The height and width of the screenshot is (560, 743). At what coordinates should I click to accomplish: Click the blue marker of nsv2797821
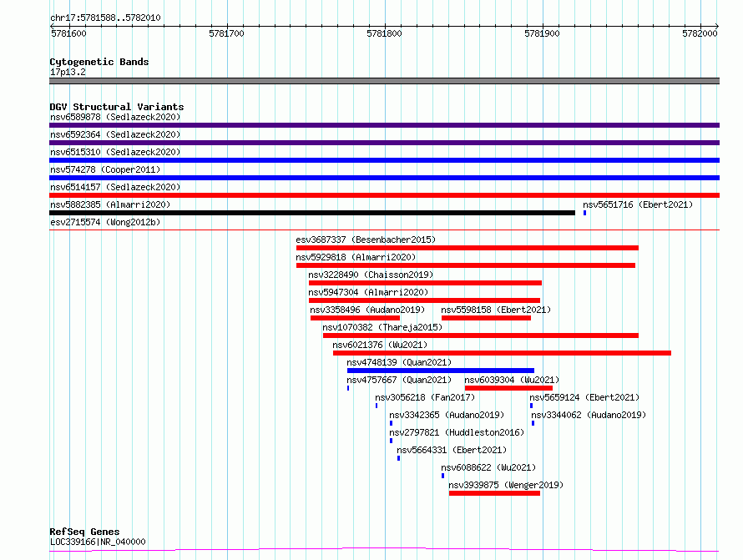(x=391, y=441)
